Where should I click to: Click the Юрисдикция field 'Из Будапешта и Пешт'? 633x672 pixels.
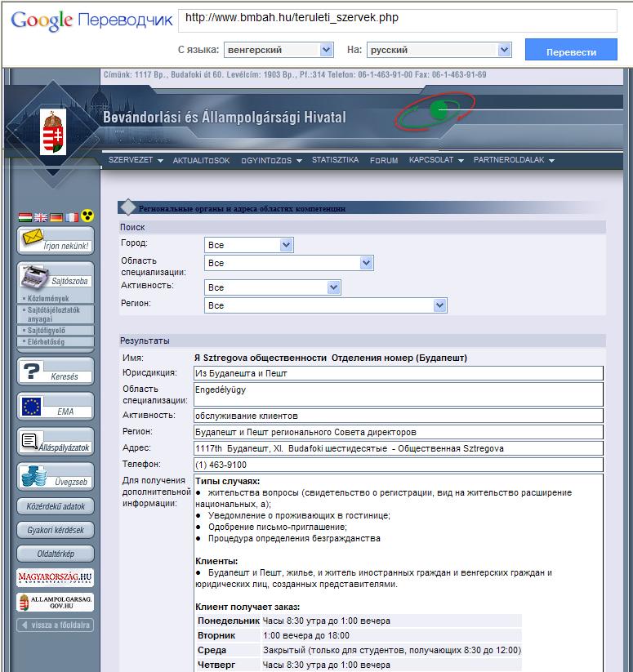click(398, 373)
